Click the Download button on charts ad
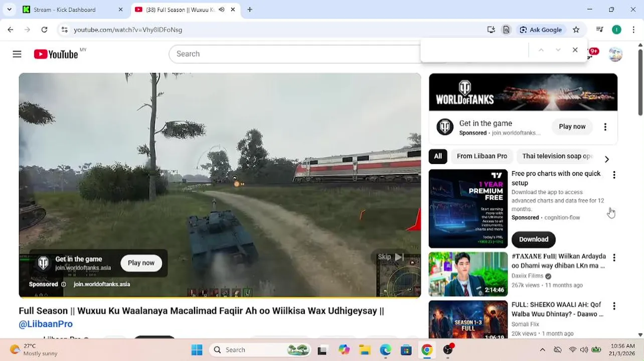644x361 pixels. tap(534, 240)
